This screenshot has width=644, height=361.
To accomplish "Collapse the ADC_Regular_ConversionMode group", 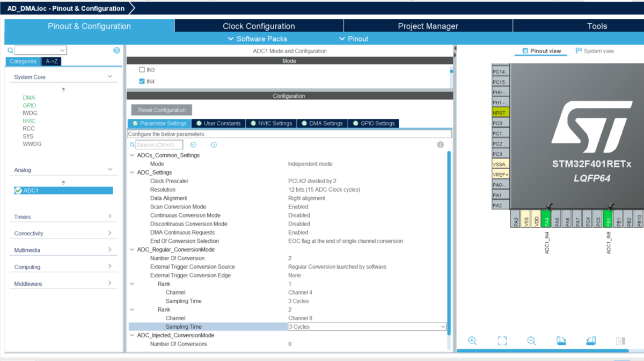I will pos(133,250).
